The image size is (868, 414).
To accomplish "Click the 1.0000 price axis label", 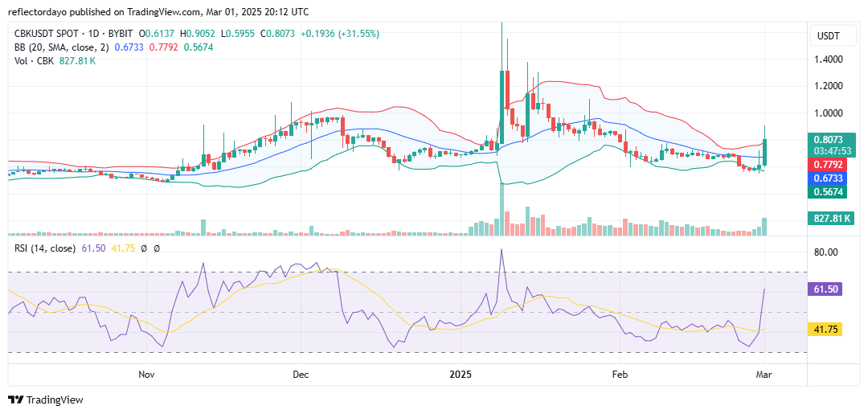I will coord(829,113).
